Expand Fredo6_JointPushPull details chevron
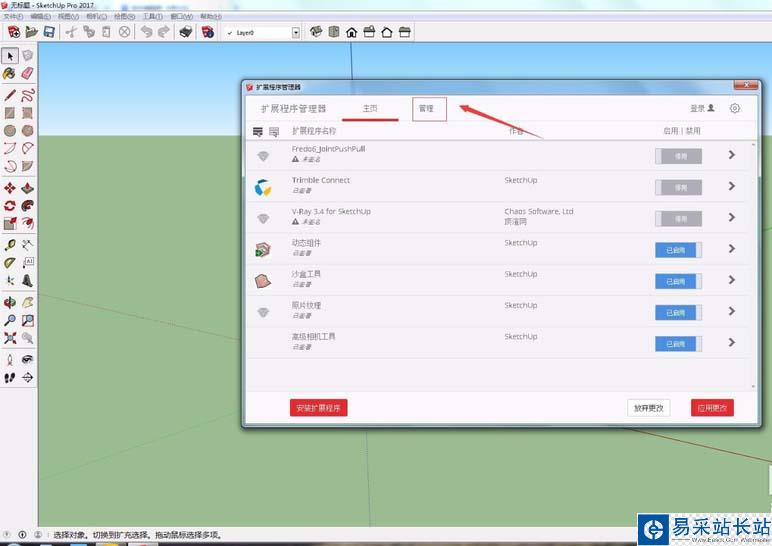 [x=732, y=155]
